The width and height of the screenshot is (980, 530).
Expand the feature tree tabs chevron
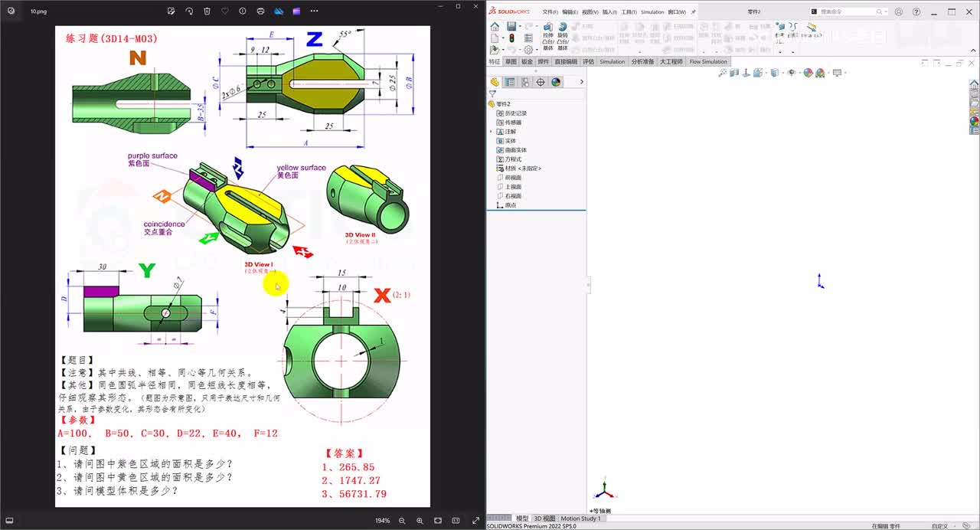click(581, 82)
